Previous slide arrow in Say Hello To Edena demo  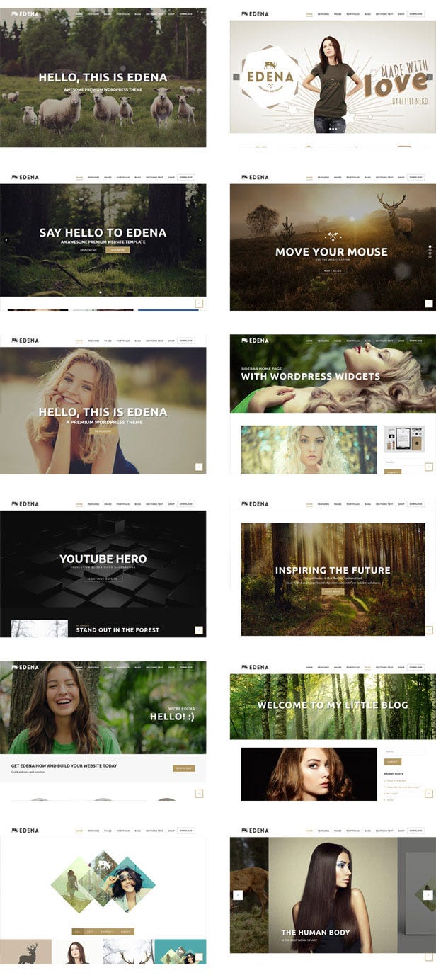coord(6,240)
